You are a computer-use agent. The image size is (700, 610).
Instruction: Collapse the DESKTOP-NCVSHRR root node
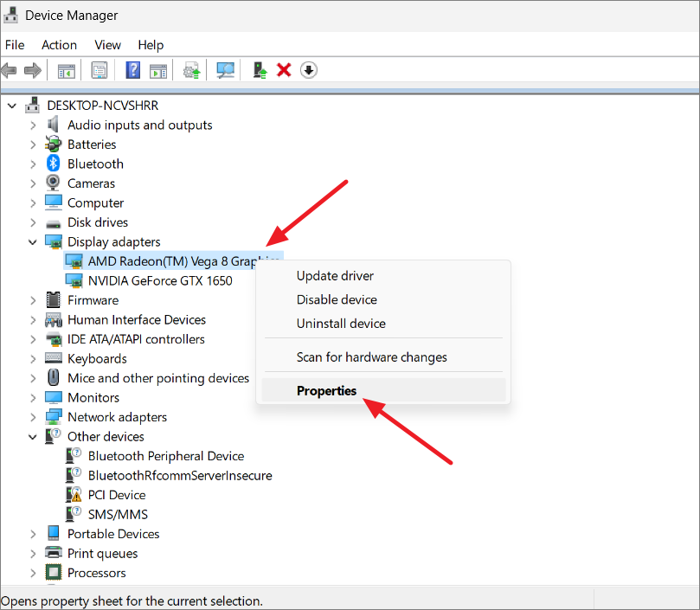coord(12,106)
